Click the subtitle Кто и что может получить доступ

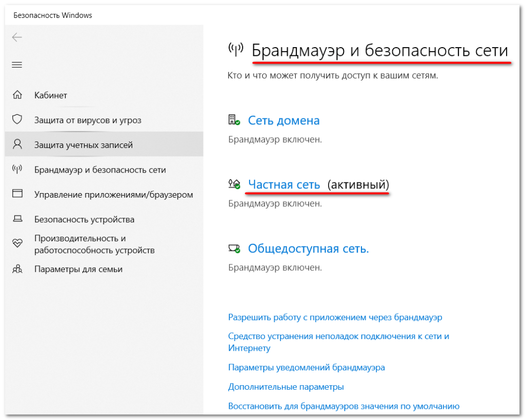click(332, 75)
